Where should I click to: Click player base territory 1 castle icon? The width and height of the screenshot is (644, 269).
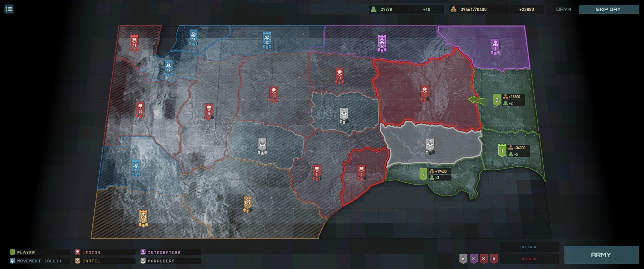click(502, 150)
